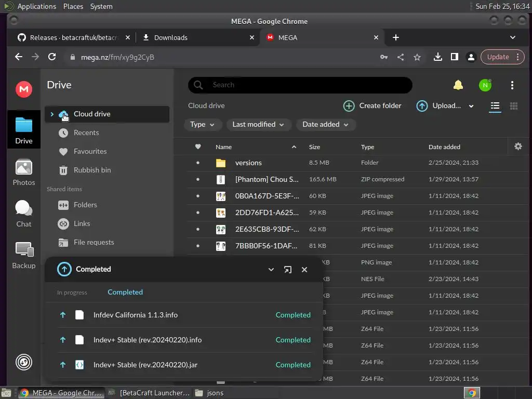Go back in browser history
The height and width of the screenshot is (399, 532).
(x=19, y=57)
